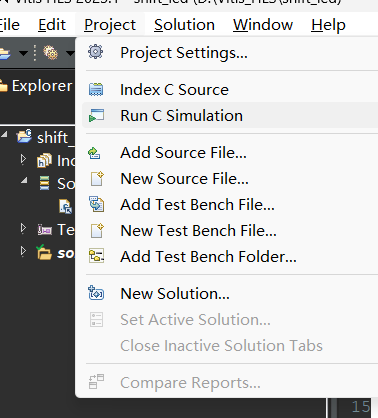Click the Project Settings gear icon
Image resolution: width=378 pixels, height=418 pixels.
coord(96,52)
